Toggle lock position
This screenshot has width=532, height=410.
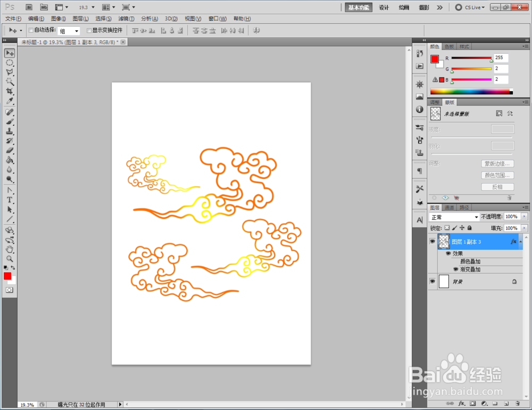pos(462,228)
